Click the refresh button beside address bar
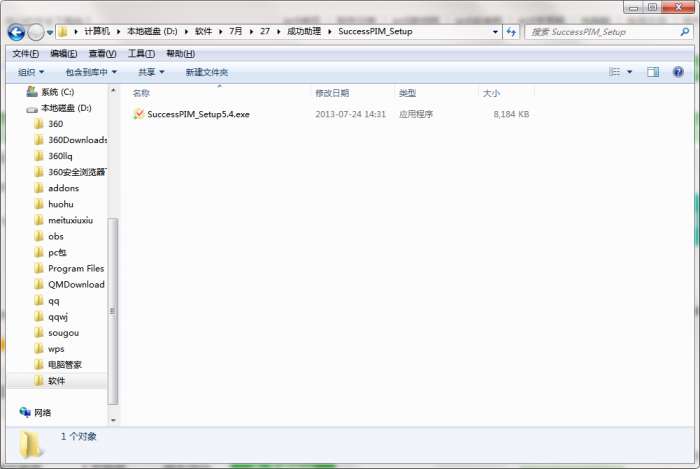This screenshot has height=469, width=700. click(511, 32)
